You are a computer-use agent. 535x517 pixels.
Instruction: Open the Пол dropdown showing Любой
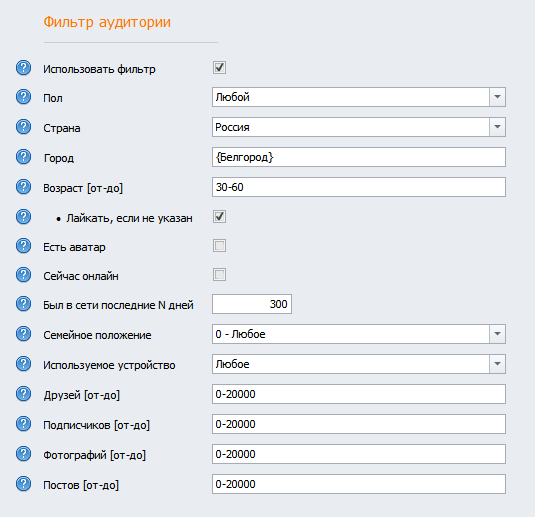pyautogui.click(x=359, y=97)
